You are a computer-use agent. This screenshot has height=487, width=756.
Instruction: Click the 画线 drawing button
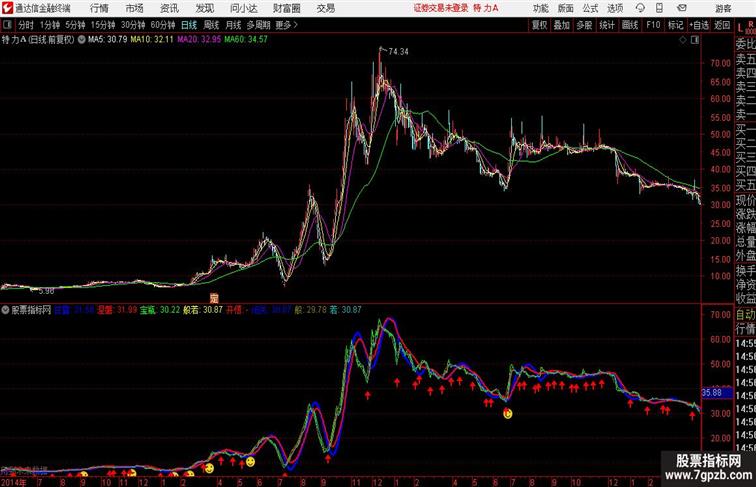(630, 25)
